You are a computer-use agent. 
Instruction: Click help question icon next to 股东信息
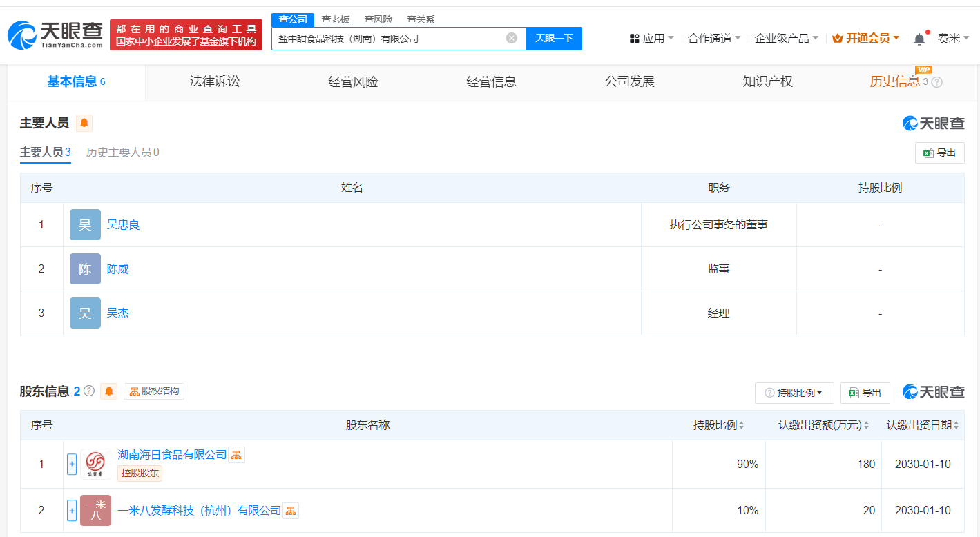(x=89, y=391)
